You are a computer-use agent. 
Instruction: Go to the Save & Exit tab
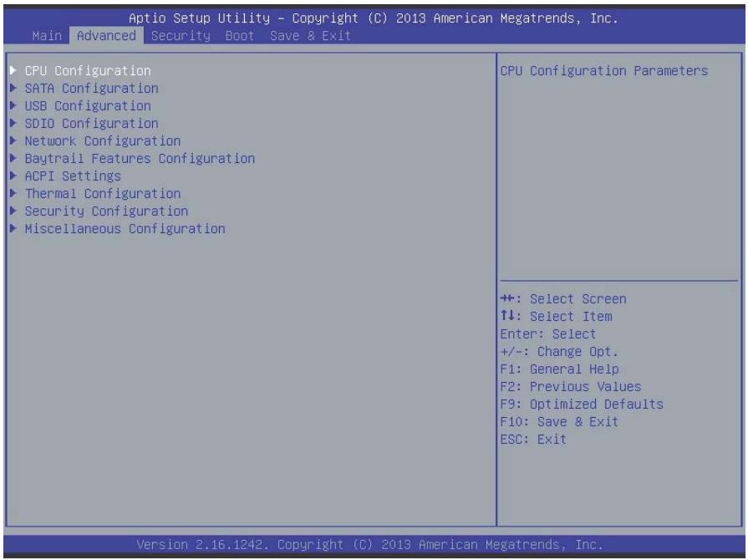point(311,36)
